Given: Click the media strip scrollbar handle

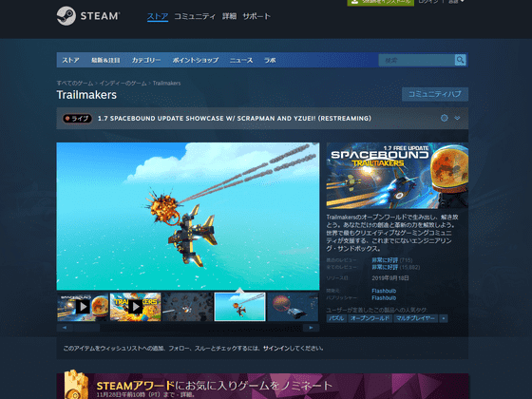Looking at the screenshot, I should (86, 328).
